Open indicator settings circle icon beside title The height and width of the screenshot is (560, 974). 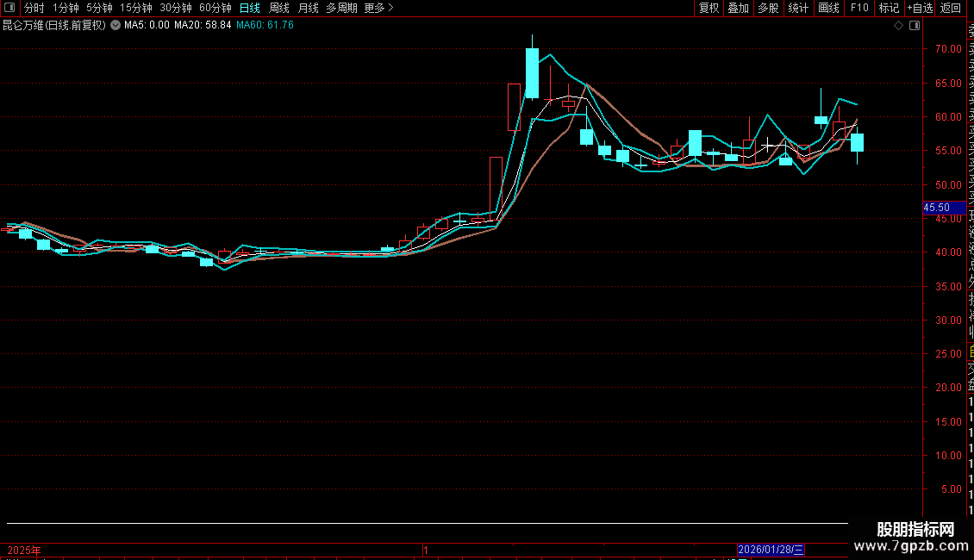(x=116, y=25)
